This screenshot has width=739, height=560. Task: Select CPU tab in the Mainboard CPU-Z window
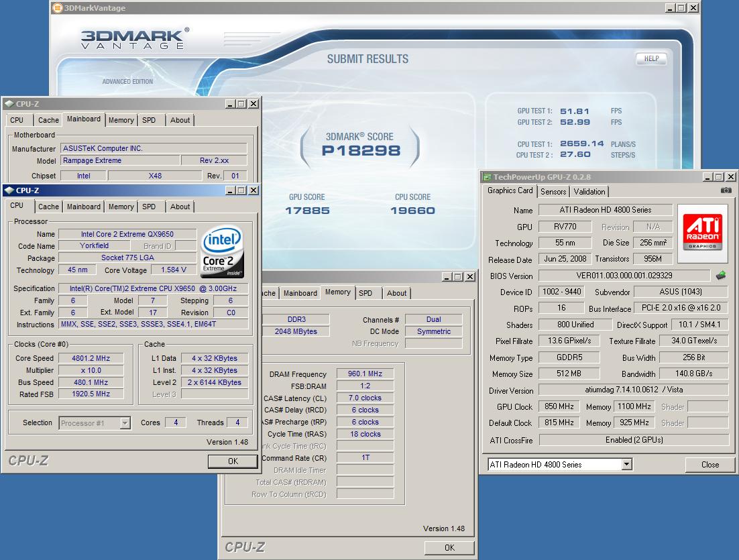click(x=17, y=120)
